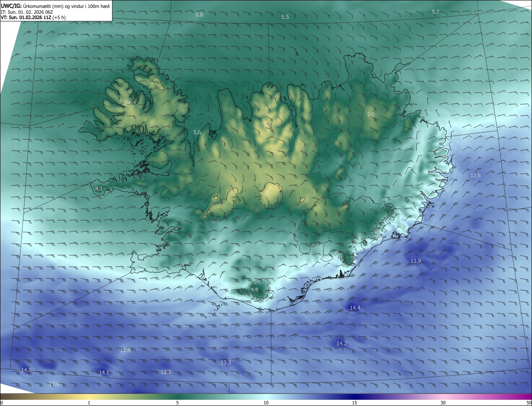Select the 12.2 value label on the map
The height and width of the screenshot is (406, 532).
[x=166, y=372]
